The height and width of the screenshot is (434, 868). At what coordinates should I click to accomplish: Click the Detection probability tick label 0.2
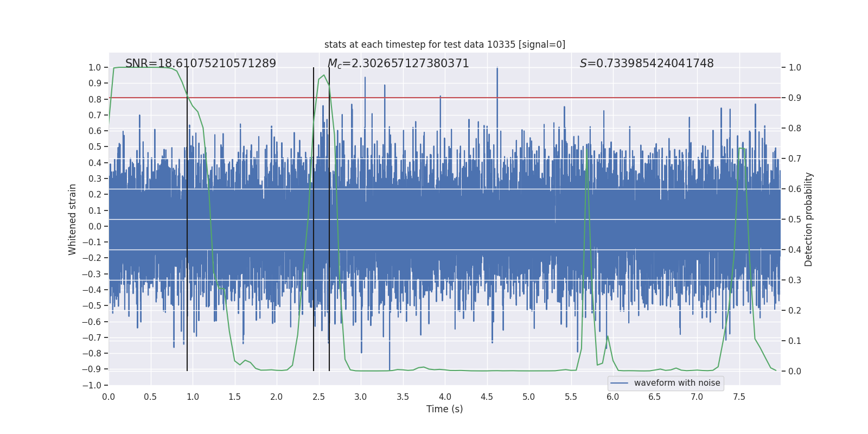coord(795,311)
